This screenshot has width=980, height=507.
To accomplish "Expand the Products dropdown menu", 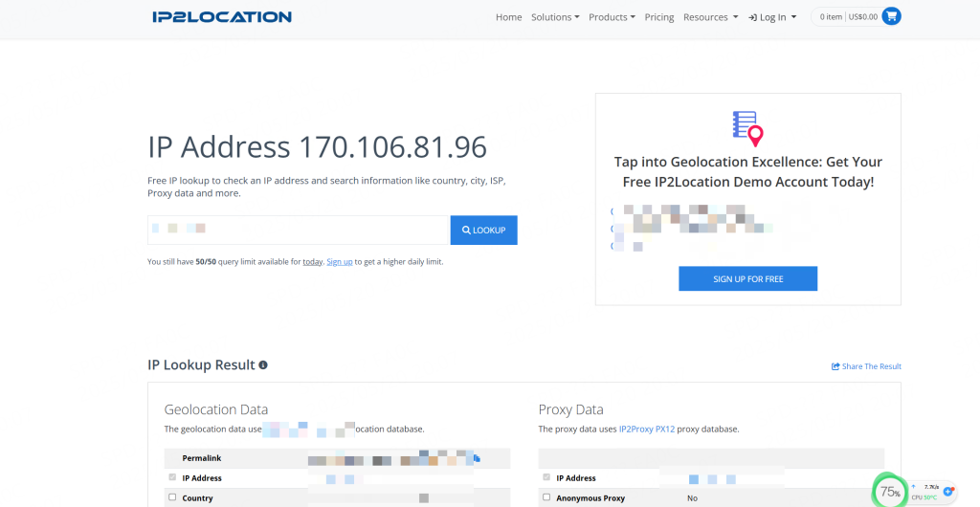I will (612, 17).
